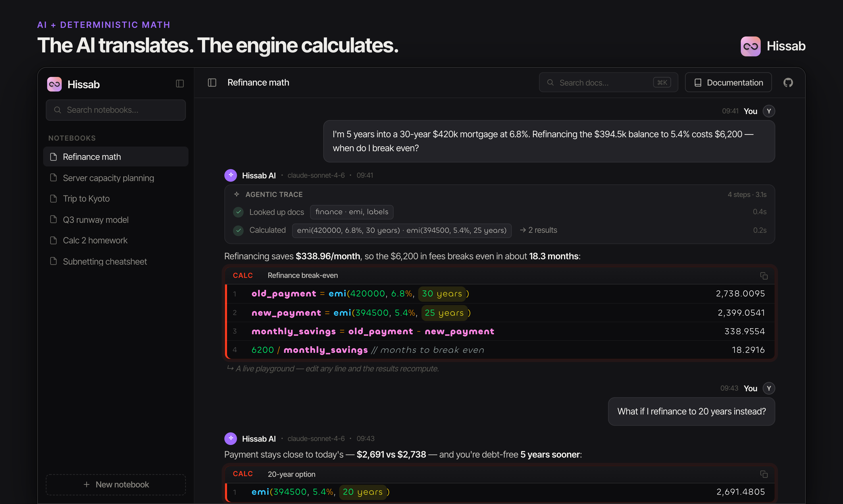Screen dimensions: 843x504
Task: Copy the Refinance break-even calc block
Action: (x=764, y=276)
